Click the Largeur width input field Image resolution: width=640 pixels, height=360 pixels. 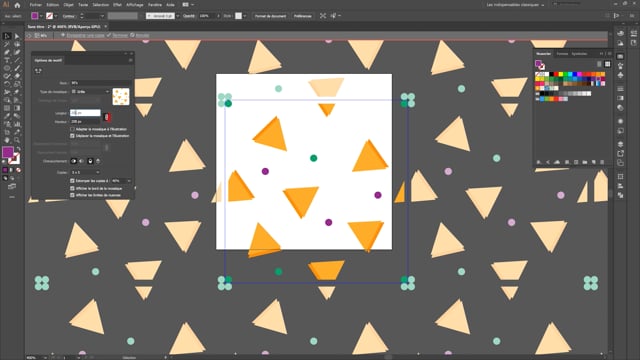click(x=85, y=113)
